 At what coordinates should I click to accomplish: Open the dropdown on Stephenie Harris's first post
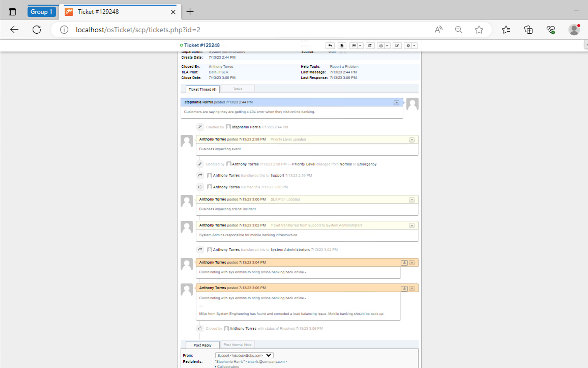coord(396,103)
